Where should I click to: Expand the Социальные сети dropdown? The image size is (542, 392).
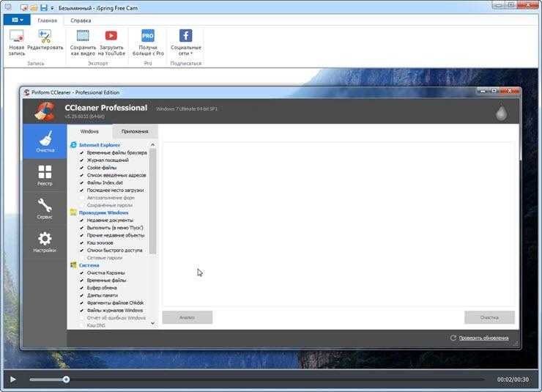pos(186,42)
